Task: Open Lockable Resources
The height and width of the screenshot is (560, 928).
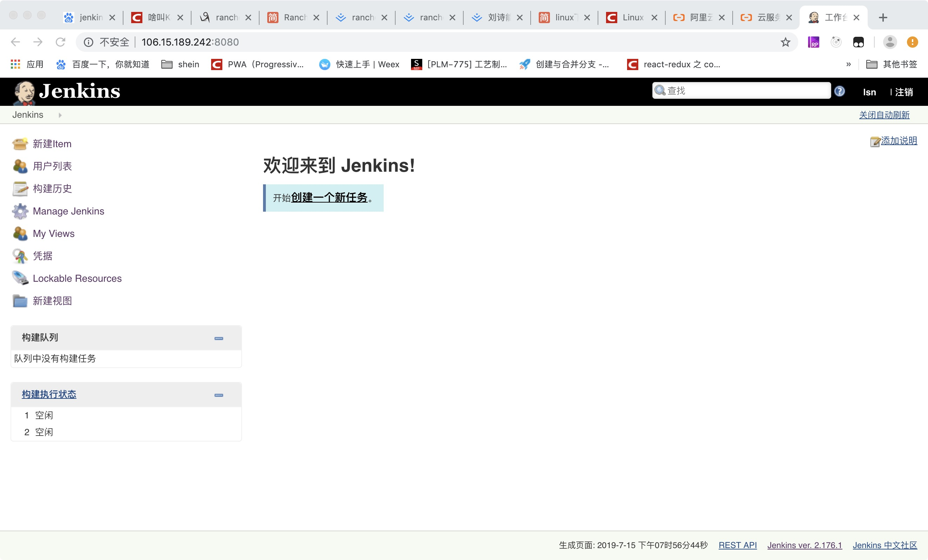Action: [77, 279]
